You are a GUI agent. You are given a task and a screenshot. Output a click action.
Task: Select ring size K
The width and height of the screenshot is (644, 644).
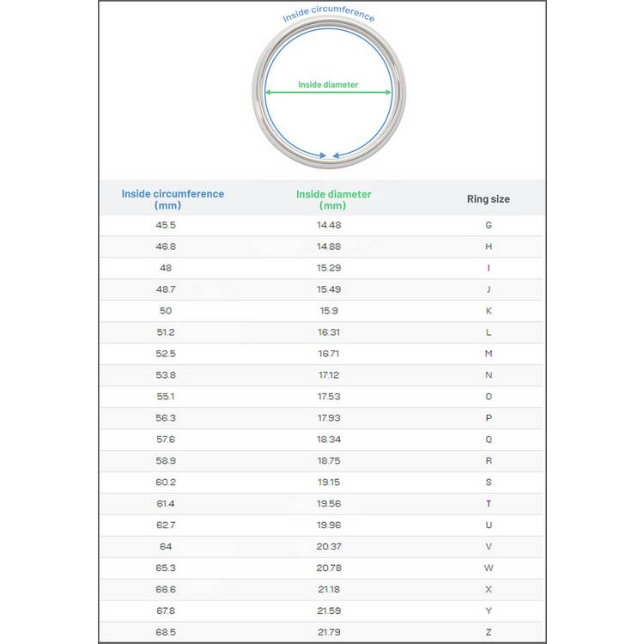[x=489, y=311]
